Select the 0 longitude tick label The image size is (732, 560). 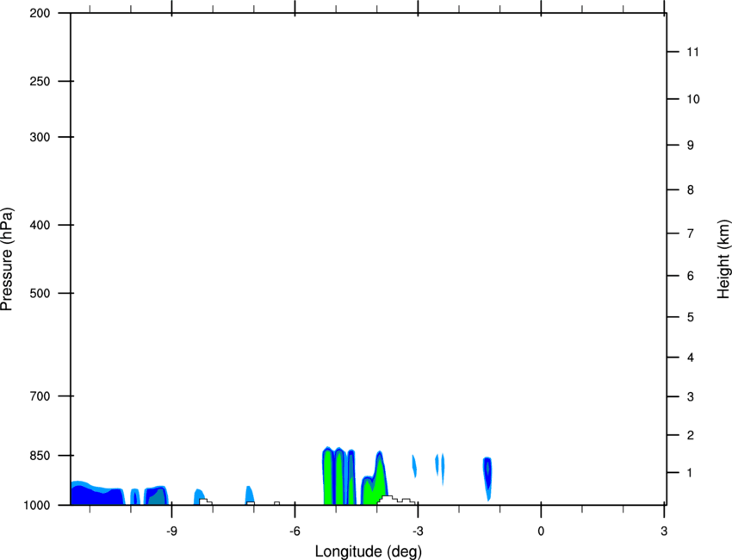click(x=541, y=530)
